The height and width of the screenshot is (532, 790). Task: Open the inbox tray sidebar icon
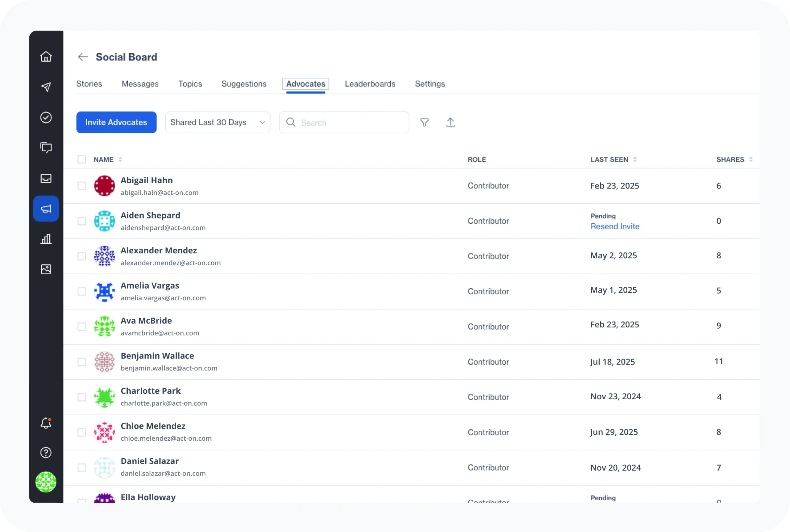pos(46,178)
